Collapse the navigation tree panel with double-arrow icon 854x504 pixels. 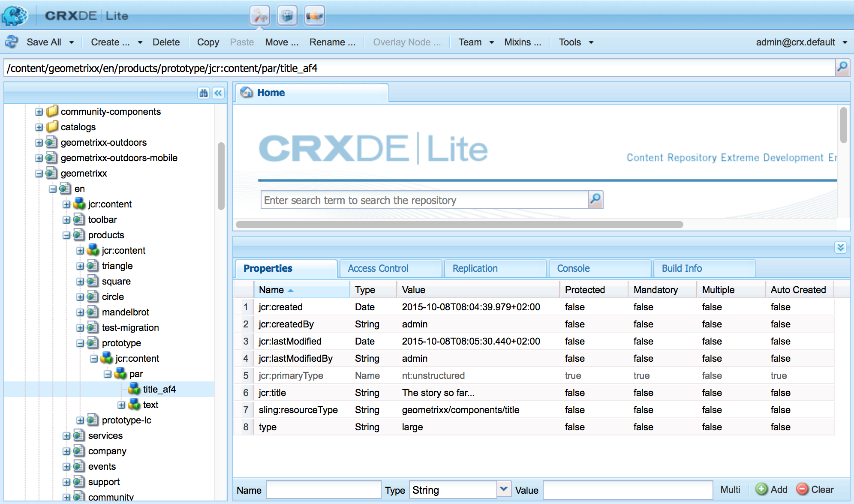(x=218, y=93)
